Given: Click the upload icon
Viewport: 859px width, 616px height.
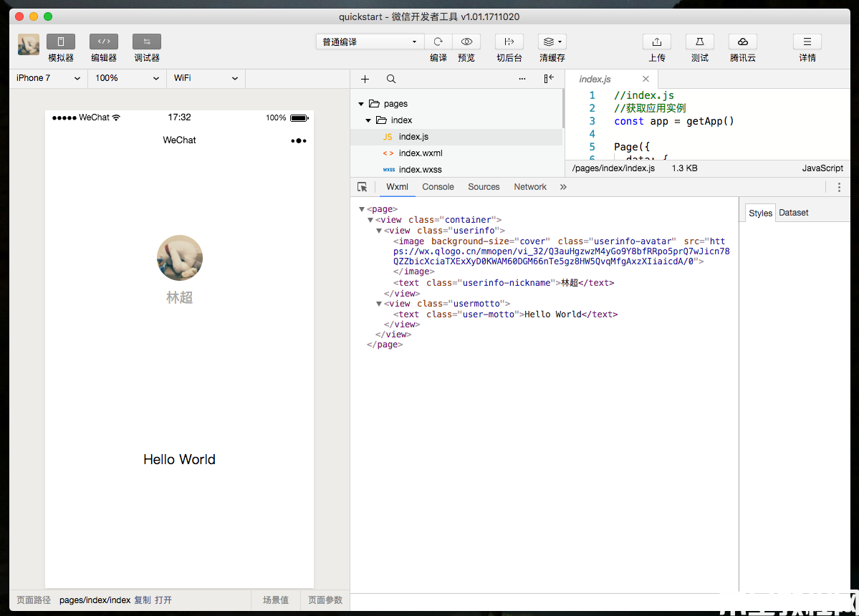Looking at the screenshot, I should 657,42.
